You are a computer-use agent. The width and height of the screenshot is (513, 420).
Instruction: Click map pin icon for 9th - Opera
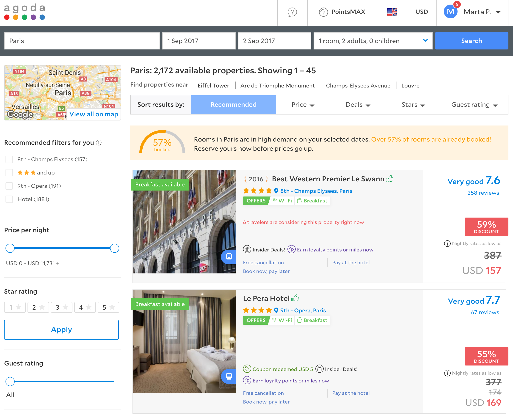pyautogui.click(x=276, y=310)
